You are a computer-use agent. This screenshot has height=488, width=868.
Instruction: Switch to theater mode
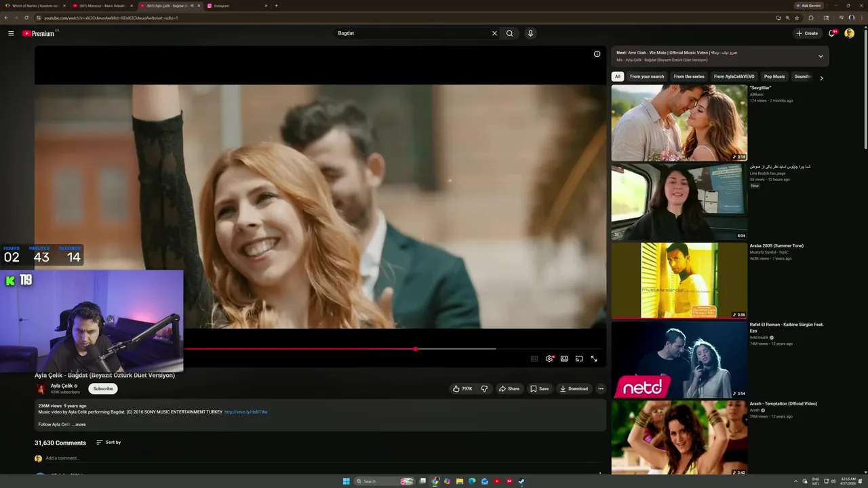pyautogui.click(x=564, y=359)
